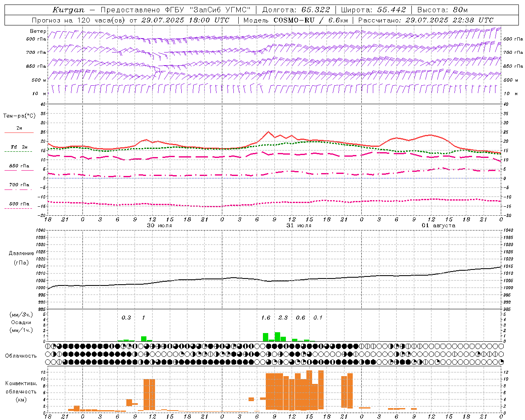Viewport: 525px width, 420px height.
Task: Click the 31 июля date label
Action: [299, 226]
